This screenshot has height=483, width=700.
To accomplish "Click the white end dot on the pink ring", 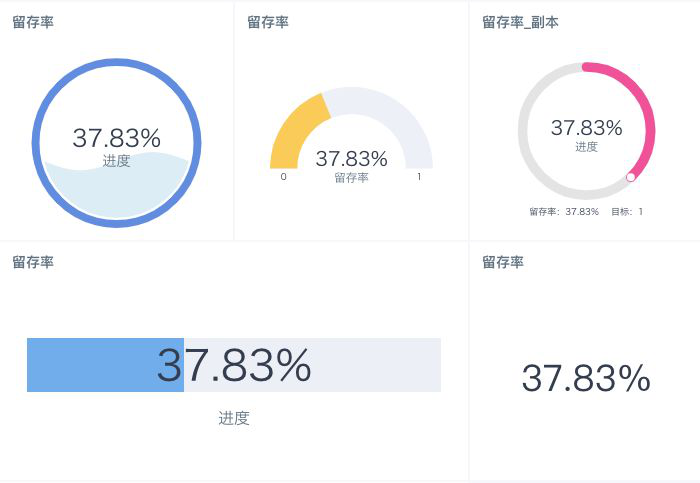I will coord(631,177).
